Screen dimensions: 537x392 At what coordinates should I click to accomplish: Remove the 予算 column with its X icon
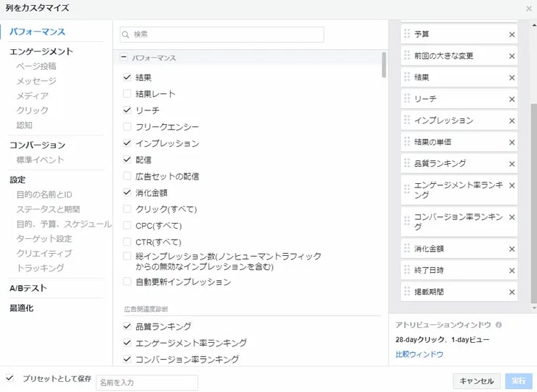click(x=512, y=35)
